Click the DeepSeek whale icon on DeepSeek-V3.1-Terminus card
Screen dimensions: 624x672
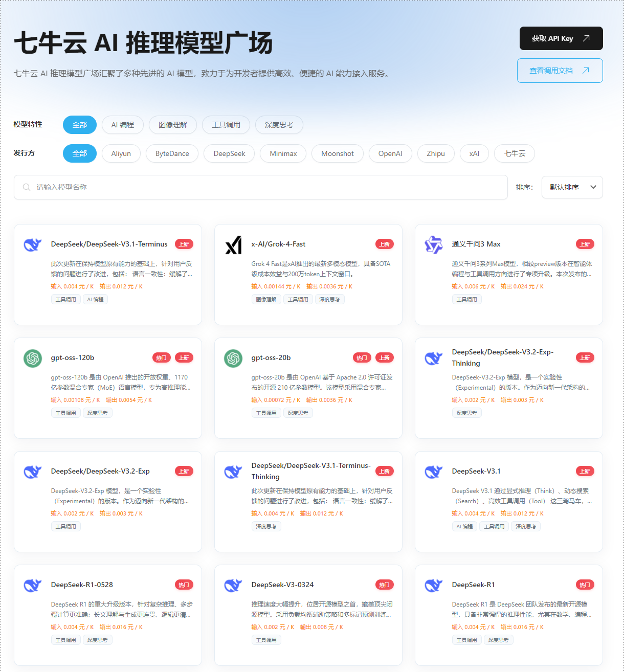[33, 244]
